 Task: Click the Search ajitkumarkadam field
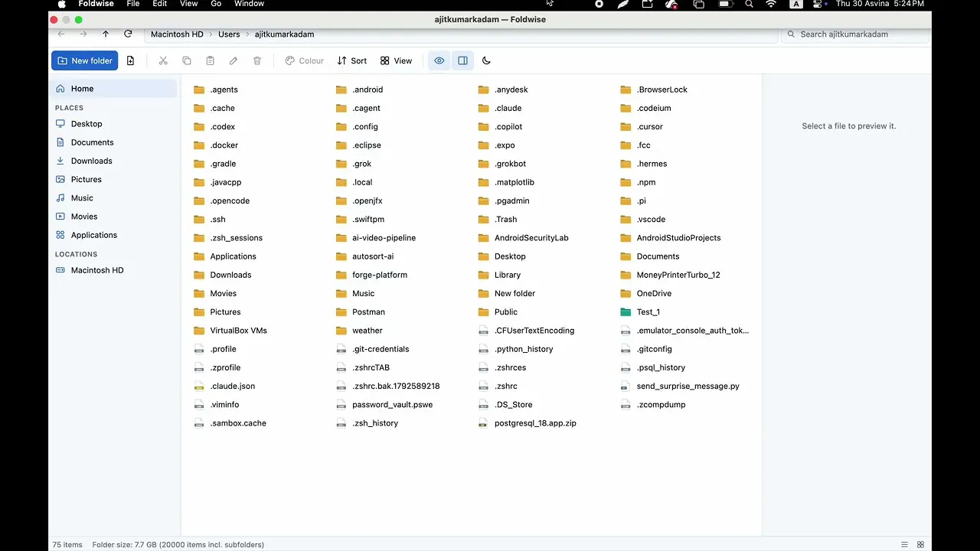[x=856, y=34]
